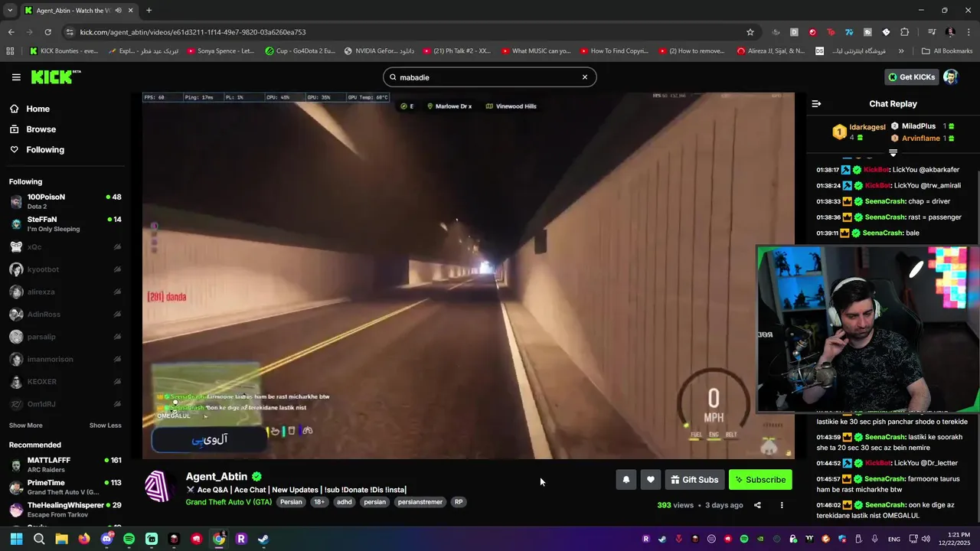Viewport: 980px width, 551px height.
Task: Open KEOXER followed channel
Action: (65, 382)
